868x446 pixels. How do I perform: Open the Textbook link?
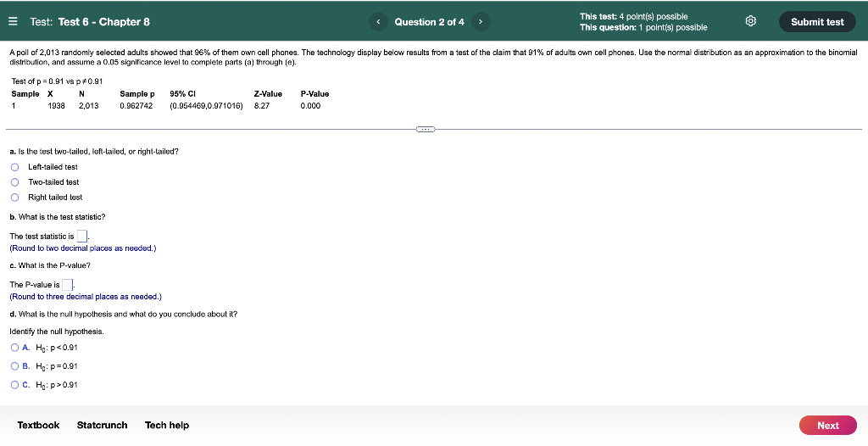point(38,425)
